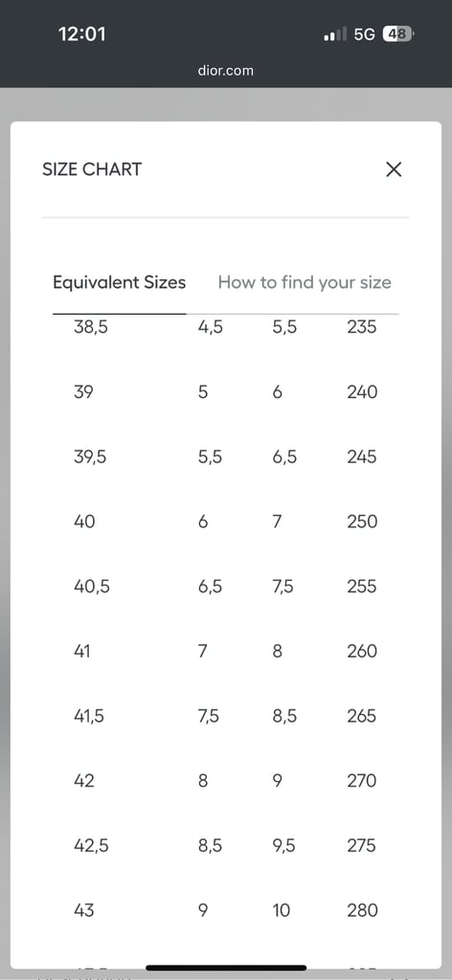Tap the dior.com address bar
Screen dimensions: 452x980
226,71
